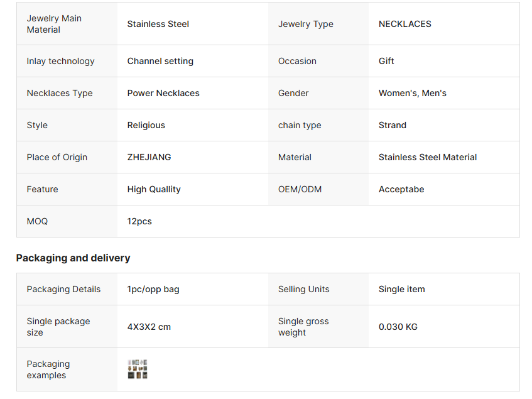Open the packaging examples thumbnail image
The image size is (532, 399).
coord(138,369)
